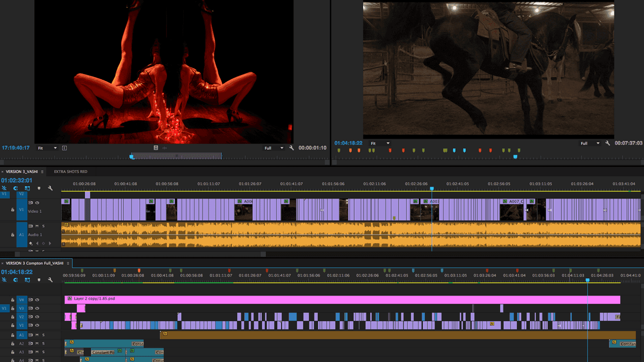Viewport: 644px width, 362px height.
Task: Click Show Keyframes icon on Audio 1 track
Action: [31, 243]
